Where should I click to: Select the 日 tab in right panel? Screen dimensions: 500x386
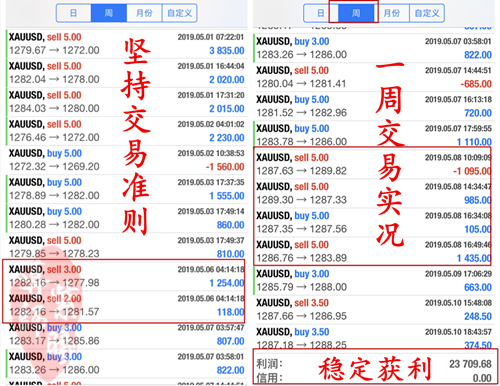[x=321, y=13]
